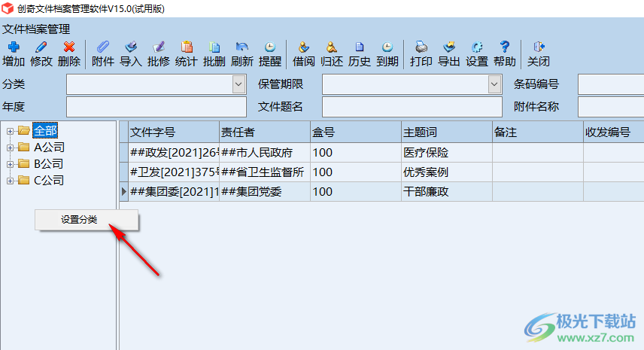Sort by 盒号 column header
644x350 pixels.
click(356, 132)
